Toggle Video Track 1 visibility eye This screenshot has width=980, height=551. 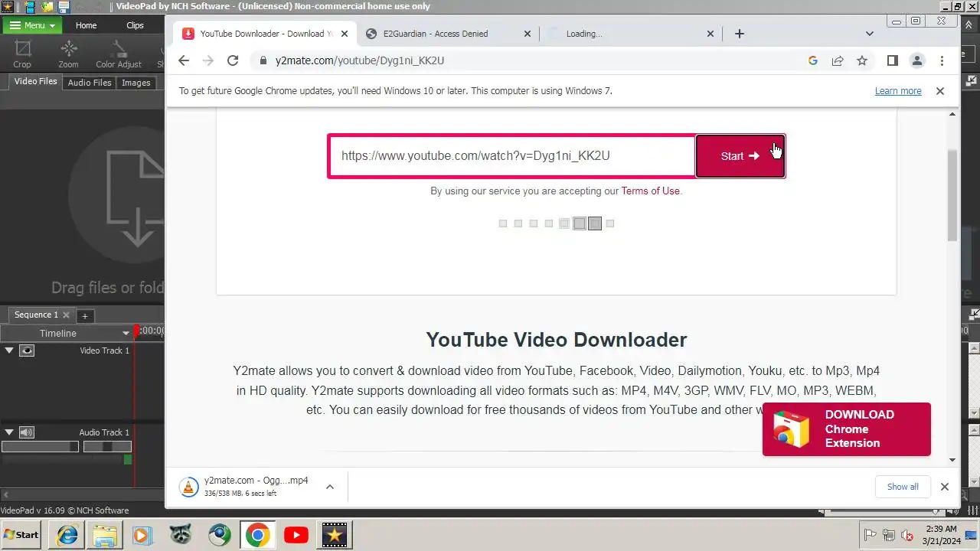[x=27, y=350]
